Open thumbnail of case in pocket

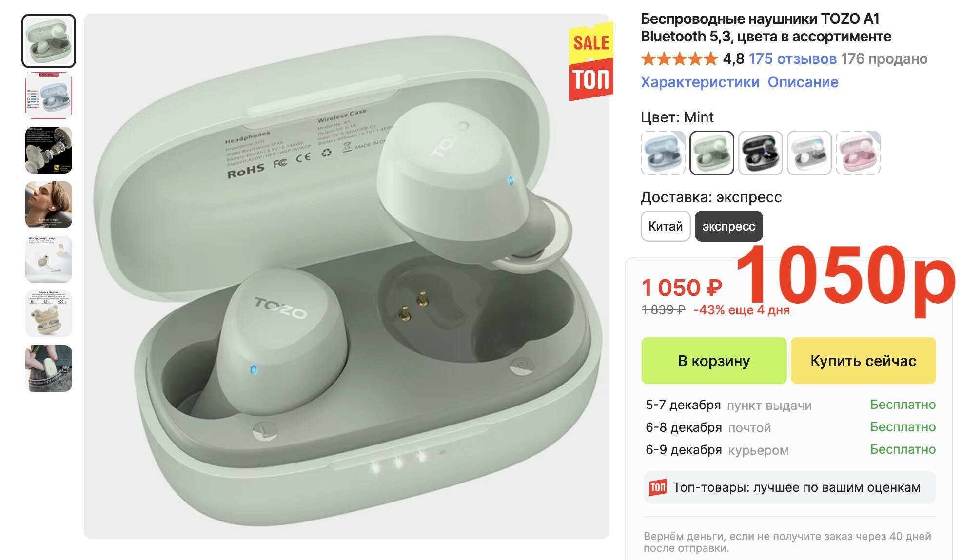49,368
